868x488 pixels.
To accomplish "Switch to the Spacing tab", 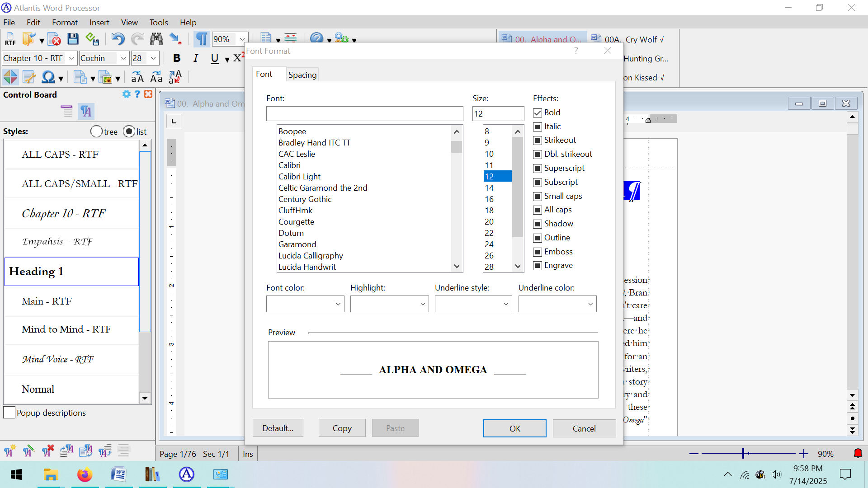I will (x=302, y=75).
